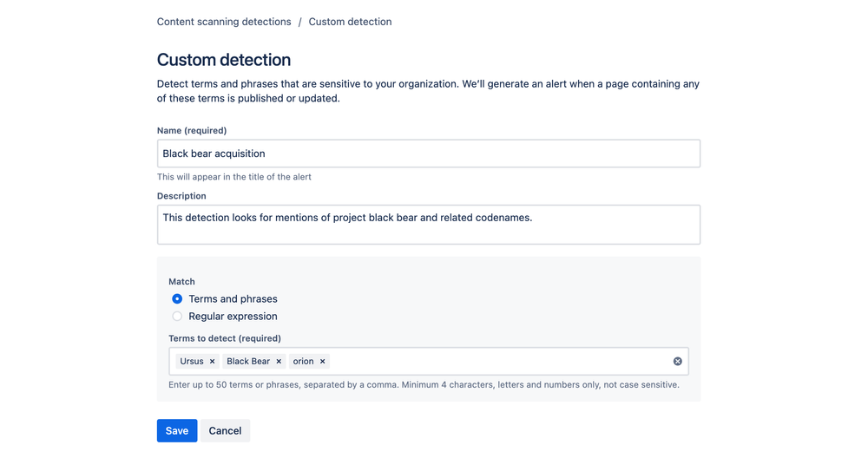Save the custom detection
This screenshot has width=868, height=458.
(177, 431)
